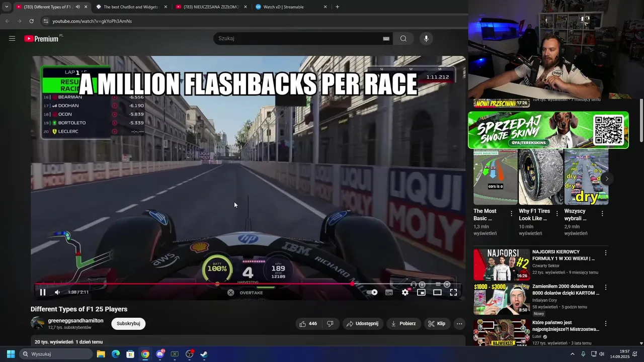This screenshot has width=644, height=362.
Task: Go back using the browser back arrow
Action: [7, 21]
